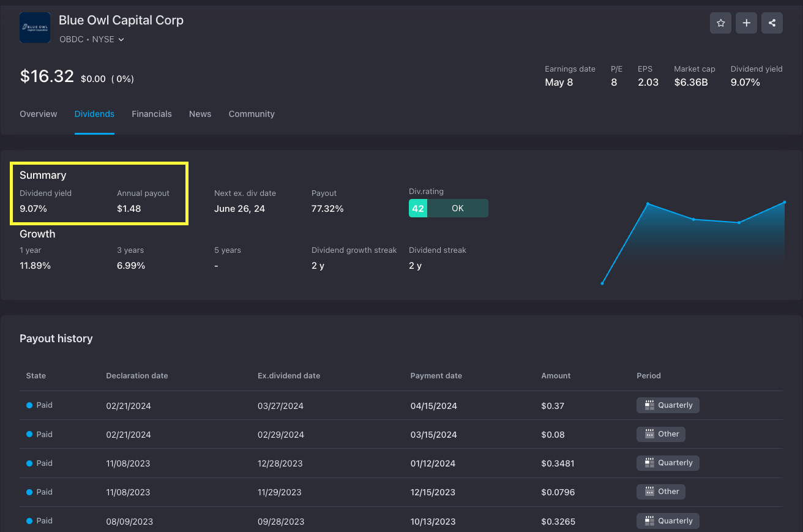Click the Payment date column header

click(x=436, y=376)
